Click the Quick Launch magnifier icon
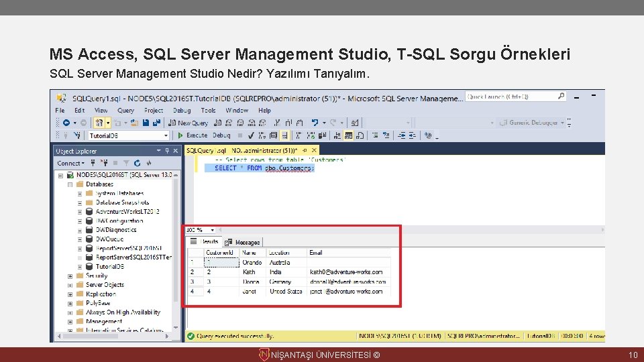This screenshot has height=362, width=644. pos(561,97)
